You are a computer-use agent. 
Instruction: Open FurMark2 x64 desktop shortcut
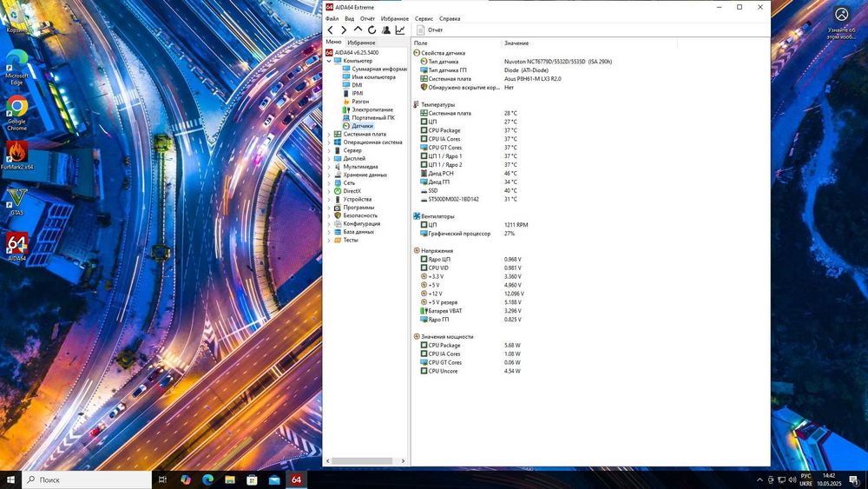tap(16, 155)
